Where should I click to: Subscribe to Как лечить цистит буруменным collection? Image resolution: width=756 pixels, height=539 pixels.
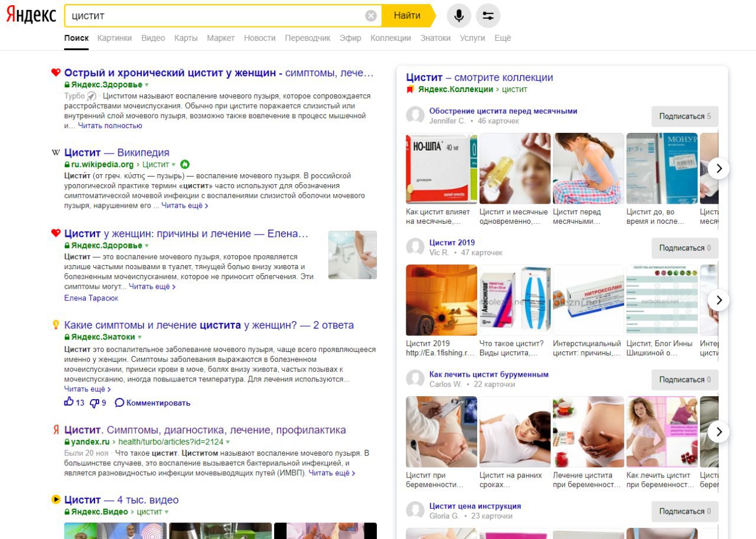pyautogui.click(x=685, y=380)
